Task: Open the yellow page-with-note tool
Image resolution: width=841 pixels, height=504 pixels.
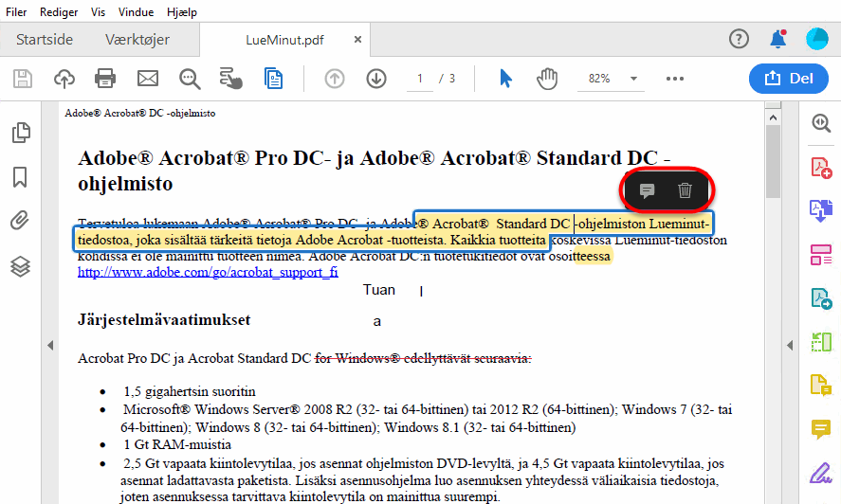Action: click(x=821, y=386)
